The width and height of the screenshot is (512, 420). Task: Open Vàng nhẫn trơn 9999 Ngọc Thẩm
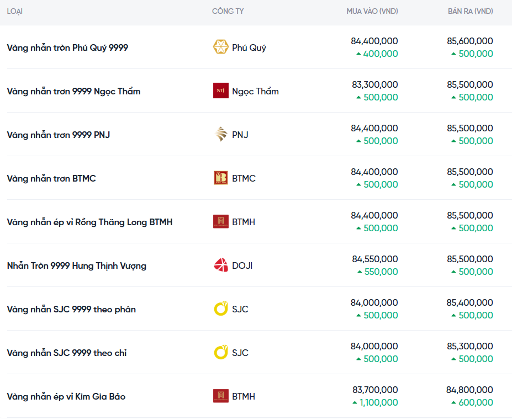[x=73, y=92]
